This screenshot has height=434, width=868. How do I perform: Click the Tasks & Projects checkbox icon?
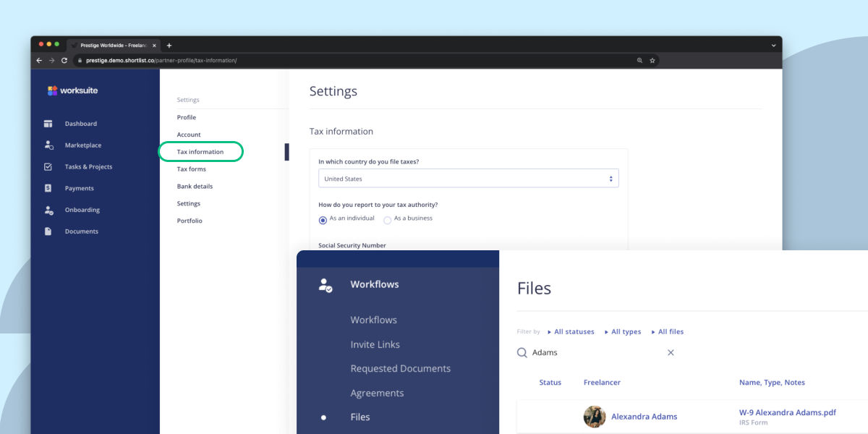pos(48,167)
